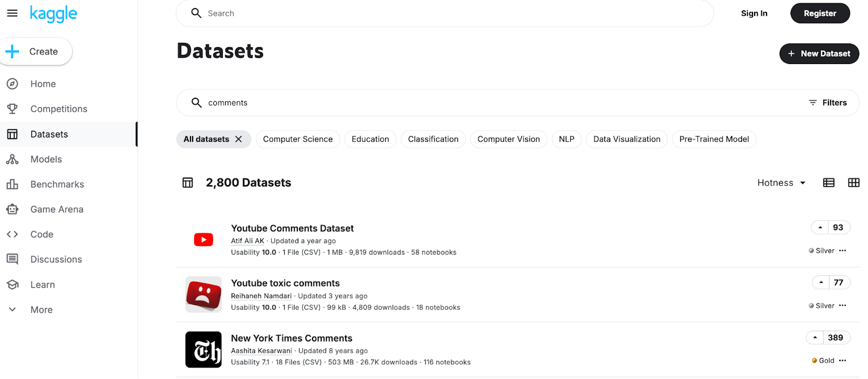
Task: Click the Sign In link
Action: (x=754, y=13)
